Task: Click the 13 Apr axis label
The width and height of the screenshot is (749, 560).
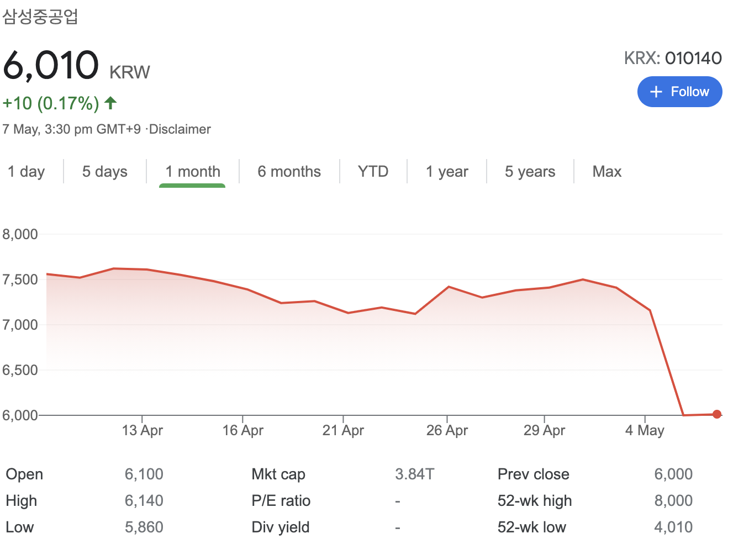Action: coord(143,430)
